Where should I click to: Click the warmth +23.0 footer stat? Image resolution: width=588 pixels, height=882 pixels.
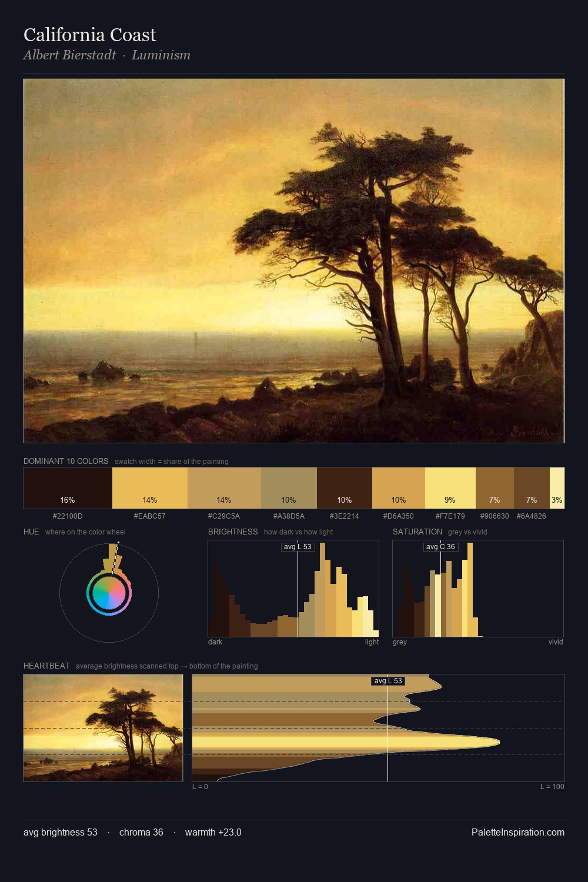pyautogui.click(x=213, y=833)
